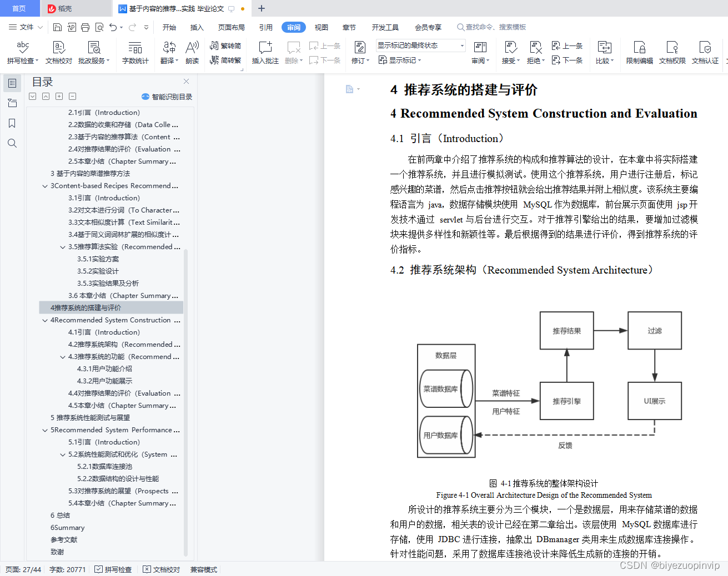Click expand-all plus button in 目录 panel
The image size is (728, 576).
coord(59,97)
